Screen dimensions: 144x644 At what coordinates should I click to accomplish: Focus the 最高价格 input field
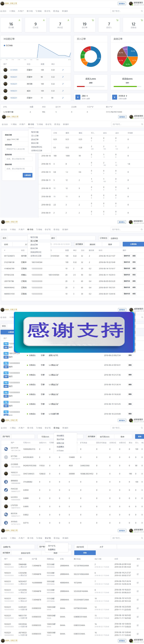19,159
